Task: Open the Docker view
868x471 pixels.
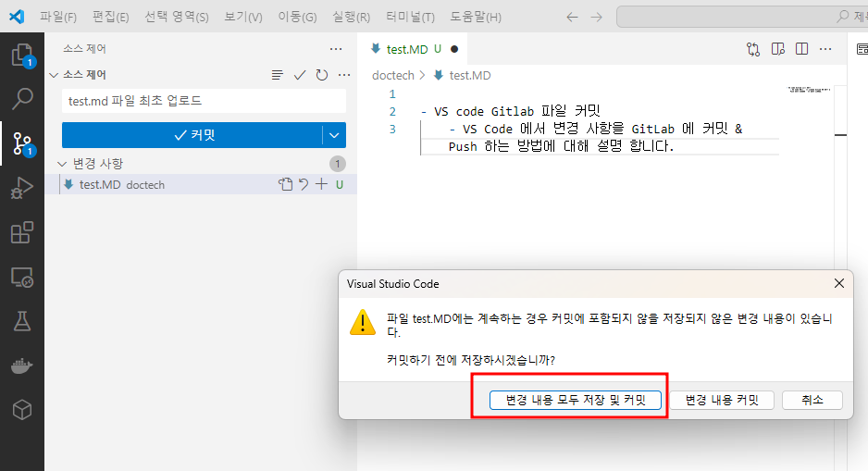Action: [x=22, y=366]
